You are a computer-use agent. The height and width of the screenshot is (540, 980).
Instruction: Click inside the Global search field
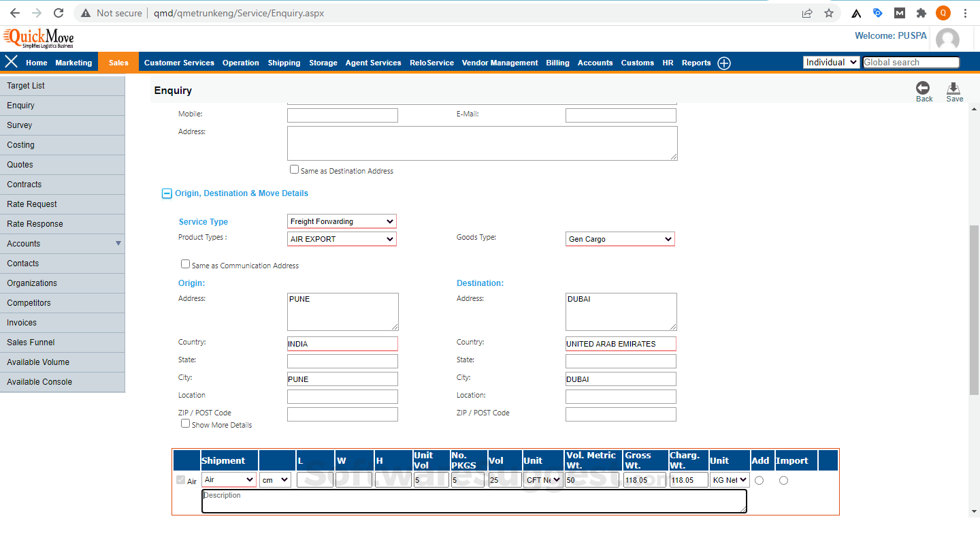coord(911,62)
